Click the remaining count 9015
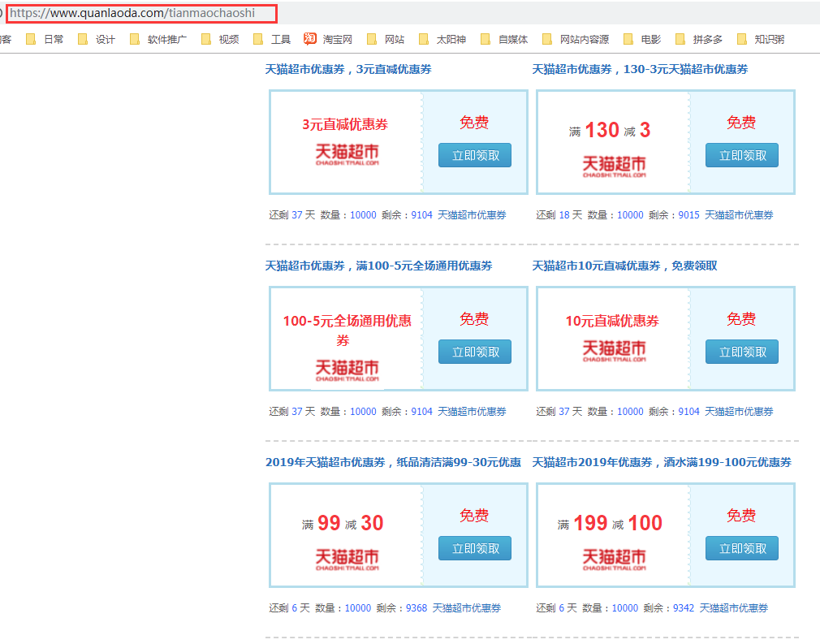Viewport: 820px width, 644px height. click(x=688, y=215)
